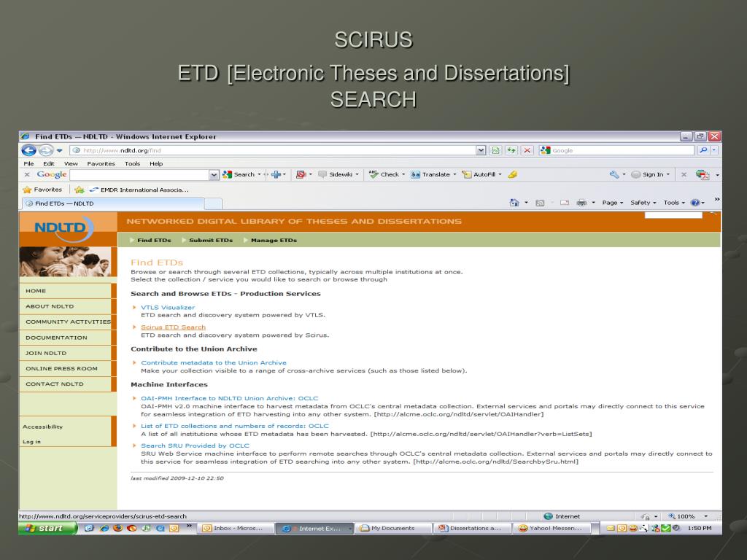Click the Sidewiki toolbar button
The image size is (747, 560).
point(336,175)
